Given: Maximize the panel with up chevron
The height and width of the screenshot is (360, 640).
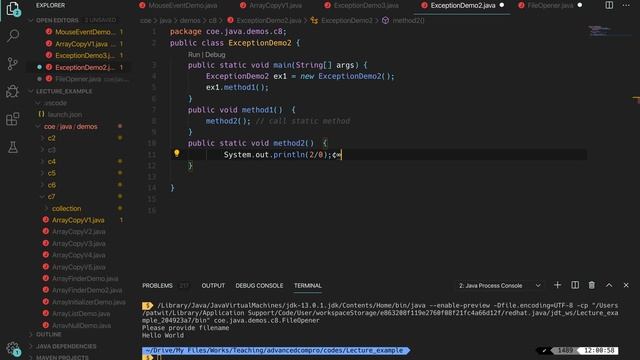Looking at the screenshot, I should click(x=609, y=285).
